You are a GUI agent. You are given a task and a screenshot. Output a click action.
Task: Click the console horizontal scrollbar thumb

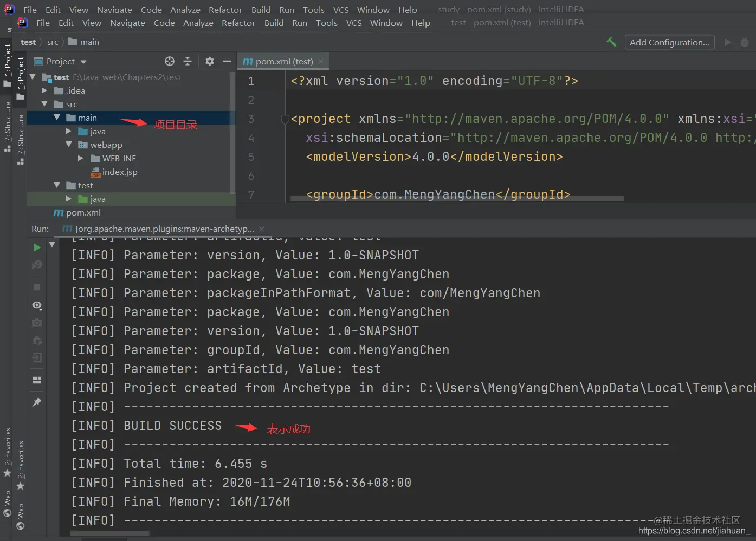pos(111,534)
